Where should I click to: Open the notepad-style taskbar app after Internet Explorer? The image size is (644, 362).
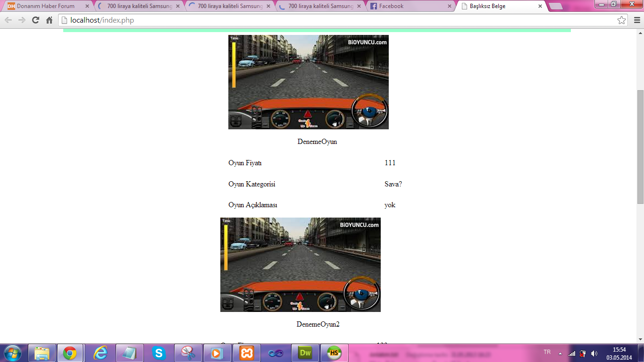(129, 353)
